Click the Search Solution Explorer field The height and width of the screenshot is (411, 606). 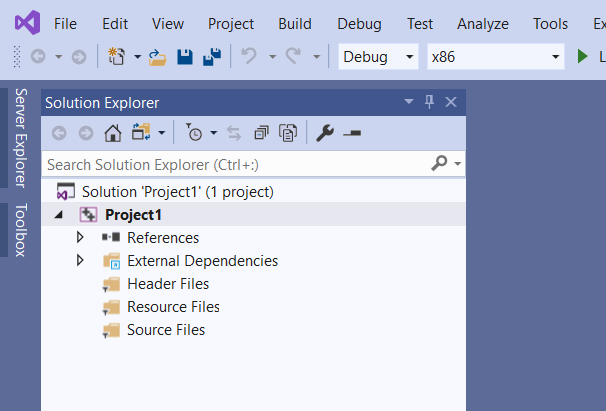click(235, 163)
